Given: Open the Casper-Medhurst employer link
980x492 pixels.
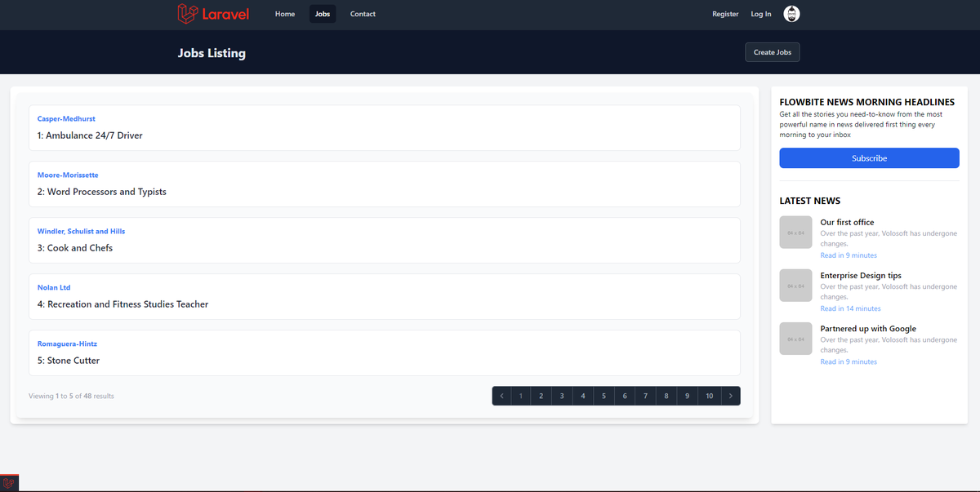Looking at the screenshot, I should pos(66,119).
